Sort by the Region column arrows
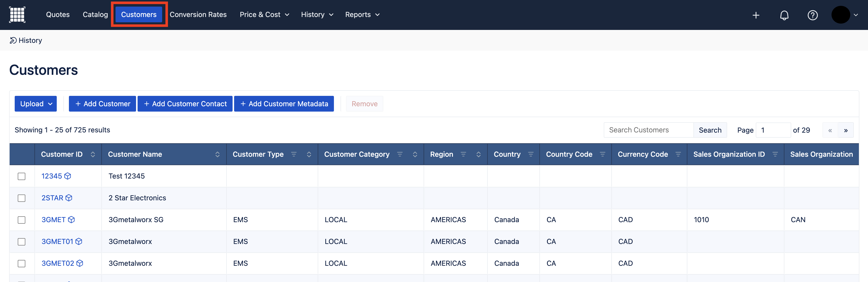Image resolution: width=868 pixels, height=282 pixels. pos(478,154)
